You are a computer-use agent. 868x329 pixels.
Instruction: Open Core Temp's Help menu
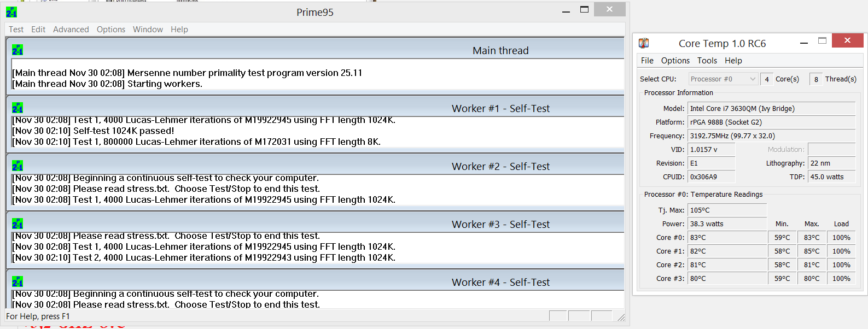pyautogui.click(x=733, y=61)
